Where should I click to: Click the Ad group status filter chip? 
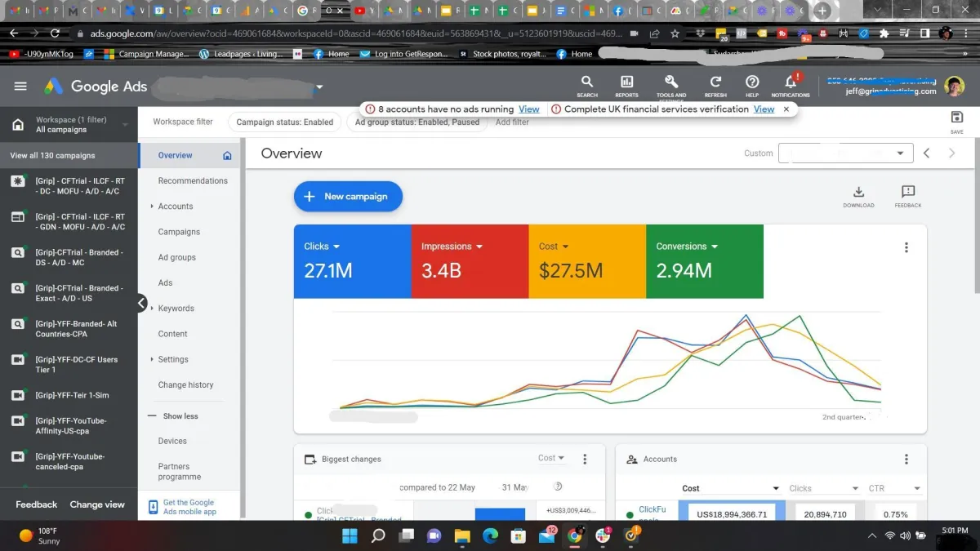416,122
